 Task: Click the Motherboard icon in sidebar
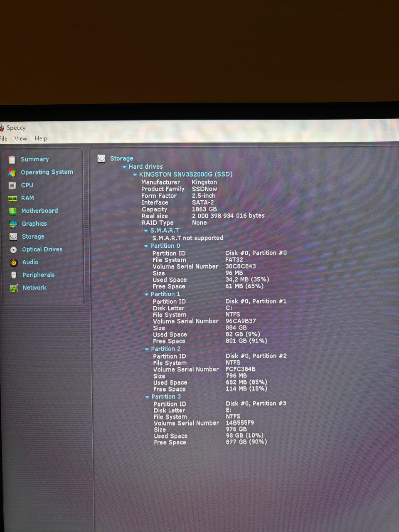13,211
